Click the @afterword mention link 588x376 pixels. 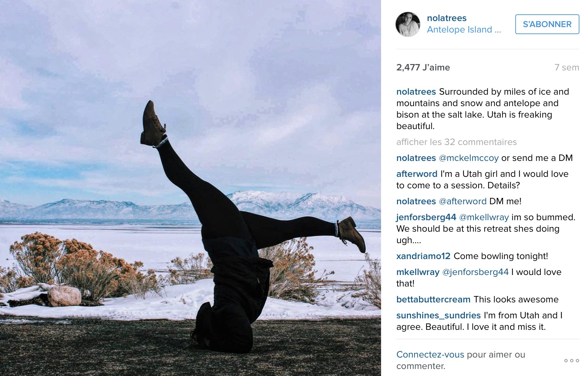pyautogui.click(x=463, y=201)
